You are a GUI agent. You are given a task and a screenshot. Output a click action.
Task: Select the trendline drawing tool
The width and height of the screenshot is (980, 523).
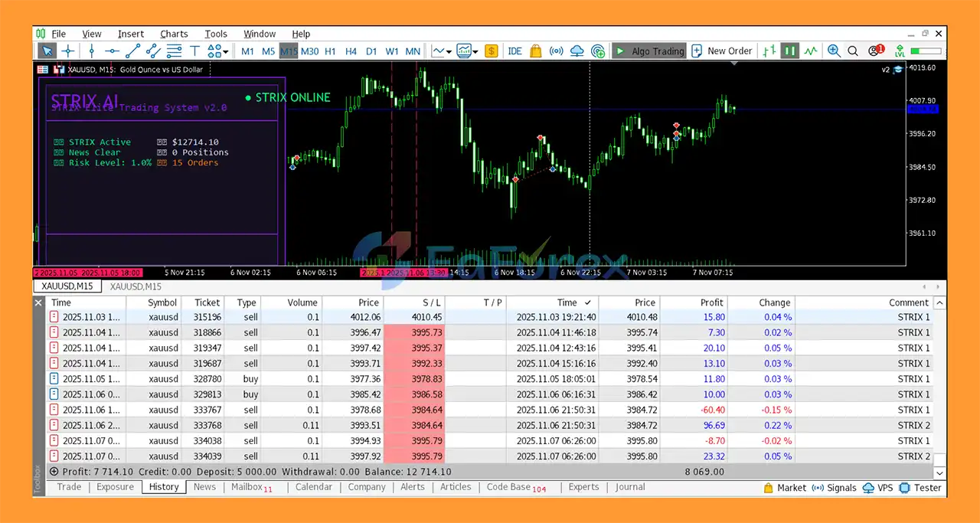132,51
